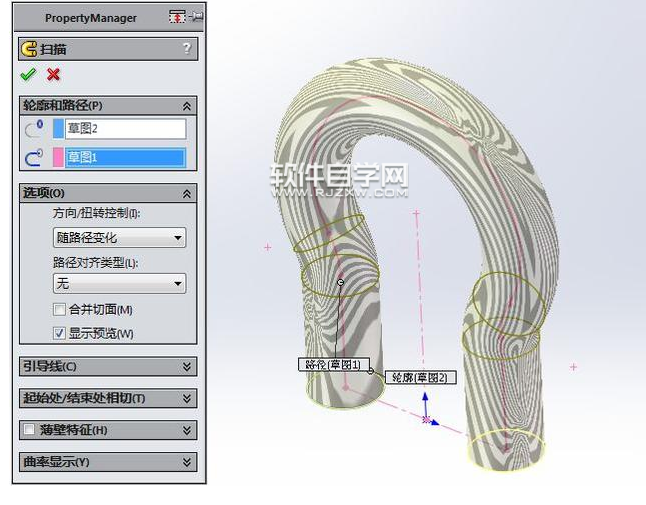Open the 随路径变化 orientation dropdown
The height and width of the screenshot is (505, 646).
click(x=119, y=238)
